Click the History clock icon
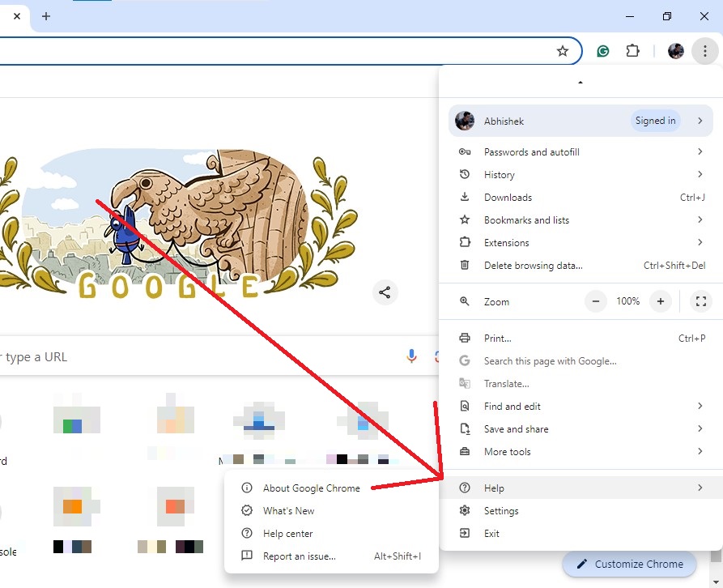This screenshot has width=723, height=588. [465, 174]
